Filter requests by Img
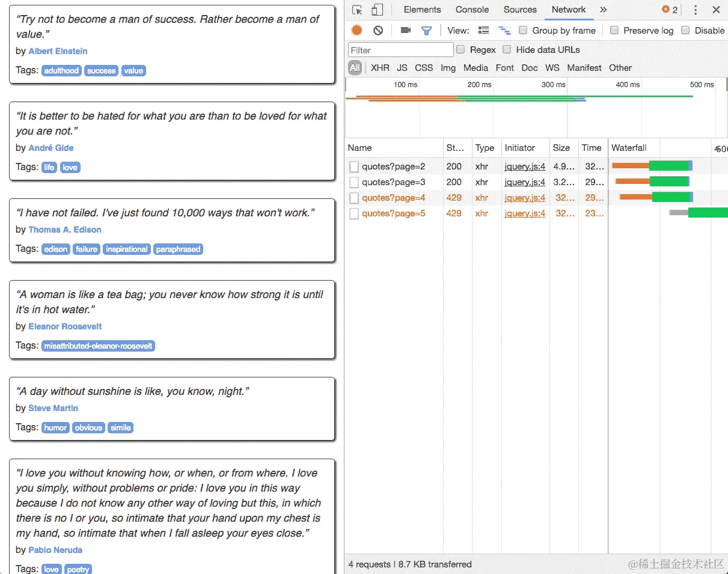The height and width of the screenshot is (574, 728). pos(448,68)
